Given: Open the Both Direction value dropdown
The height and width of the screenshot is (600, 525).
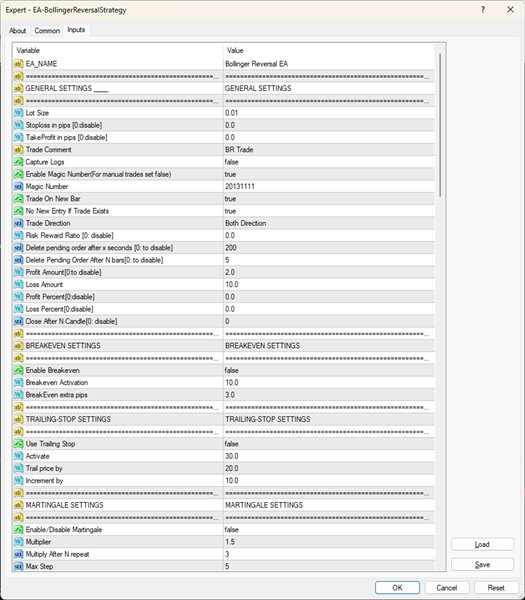Looking at the screenshot, I should click(329, 223).
